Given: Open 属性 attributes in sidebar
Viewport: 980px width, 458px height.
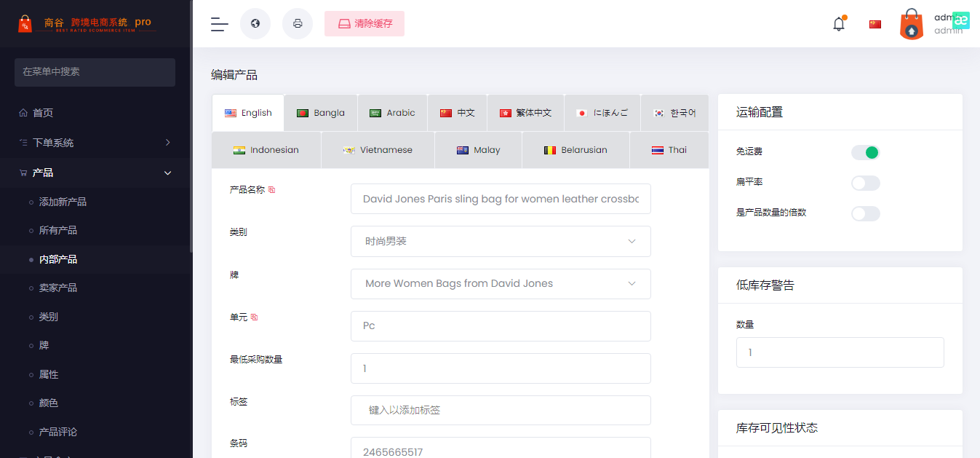Looking at the screenshot, I should pyautogui.click(x=49, y=374).
